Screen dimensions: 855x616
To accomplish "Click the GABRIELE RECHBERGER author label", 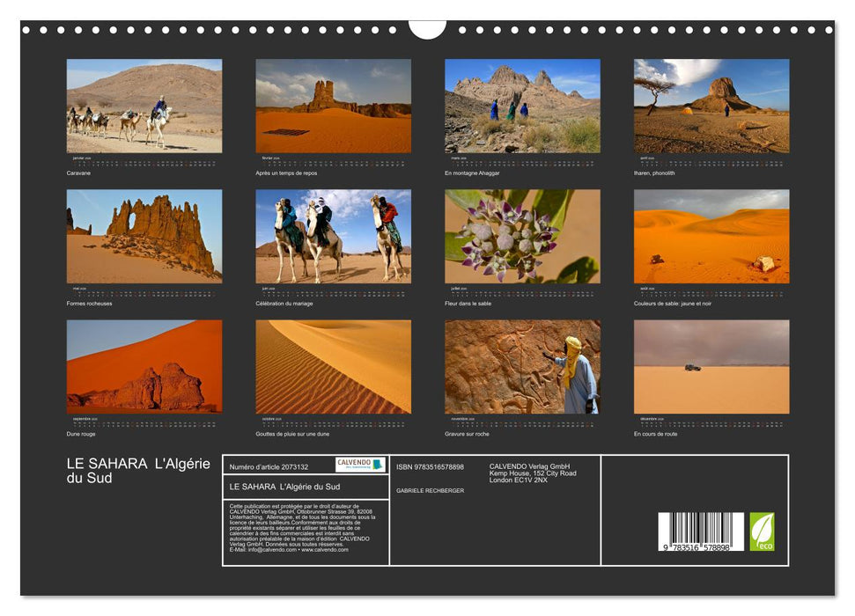I will point(433,491).
